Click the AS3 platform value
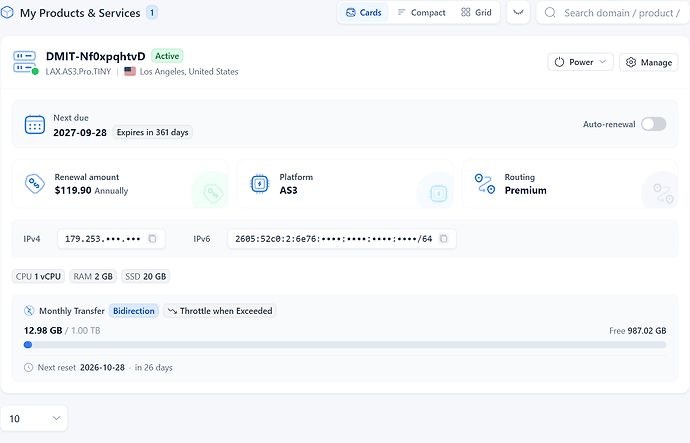The height and width of the screenshot is (443, 690). click(x=289, y=190)
